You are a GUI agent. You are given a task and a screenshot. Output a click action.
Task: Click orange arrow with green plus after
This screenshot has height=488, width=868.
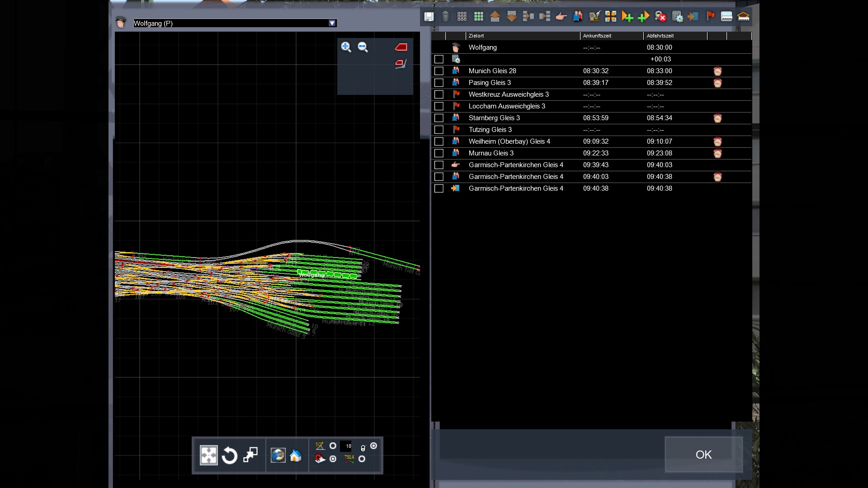[x=627, y=17]
